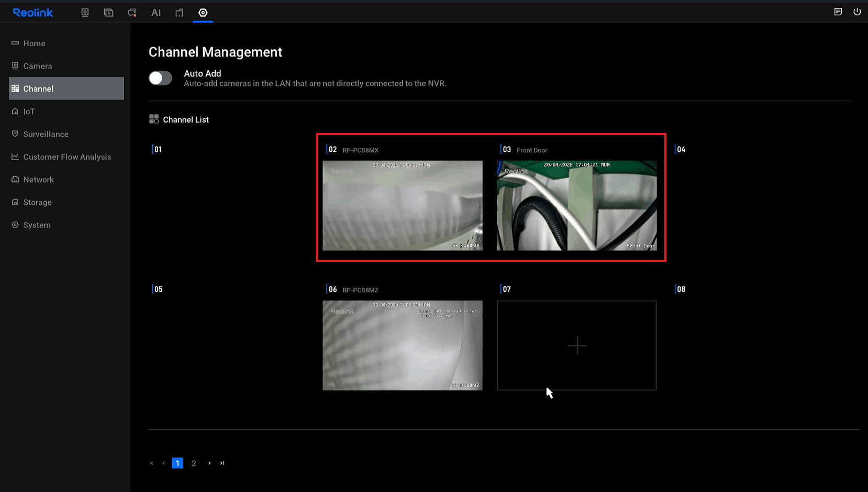Open Network settings in the sidebar
868x492 pixels.
click(66, 180)
